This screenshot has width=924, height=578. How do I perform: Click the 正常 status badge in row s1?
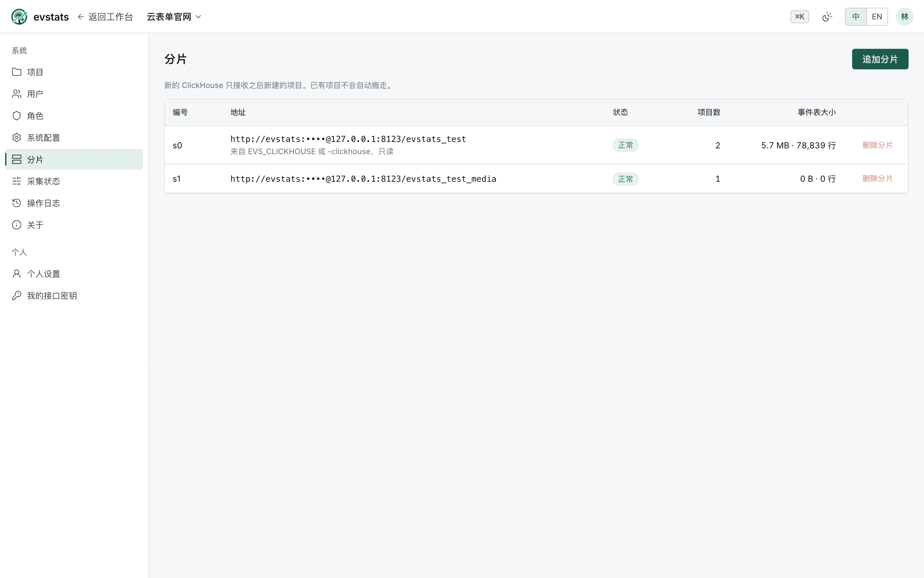pos(625,179)
